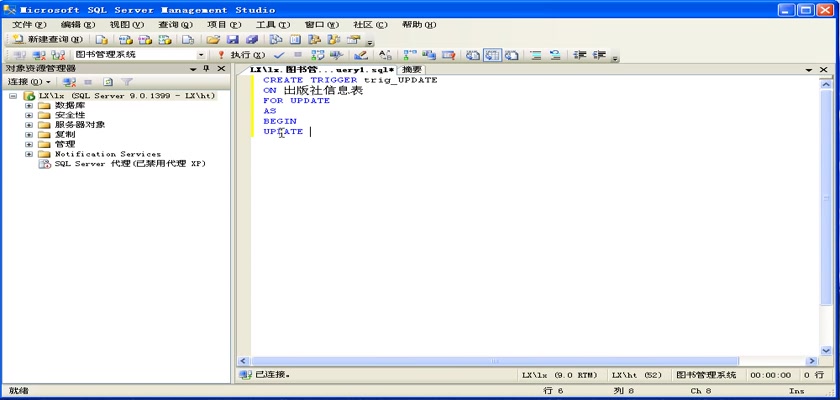Toggle Include Client Statistics
The image size is (840, 400).
pyautogui.click(x=429, y=55)
